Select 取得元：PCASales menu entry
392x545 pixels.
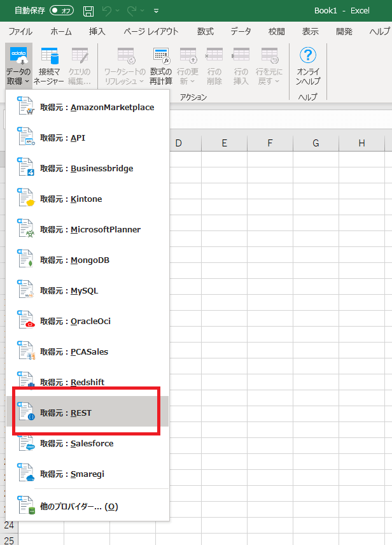coord(87,351)
